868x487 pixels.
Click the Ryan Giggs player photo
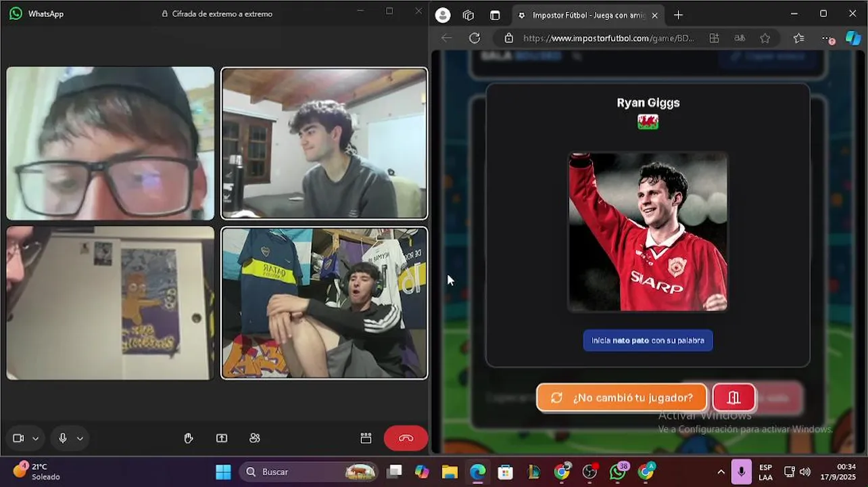click(648, 231)
